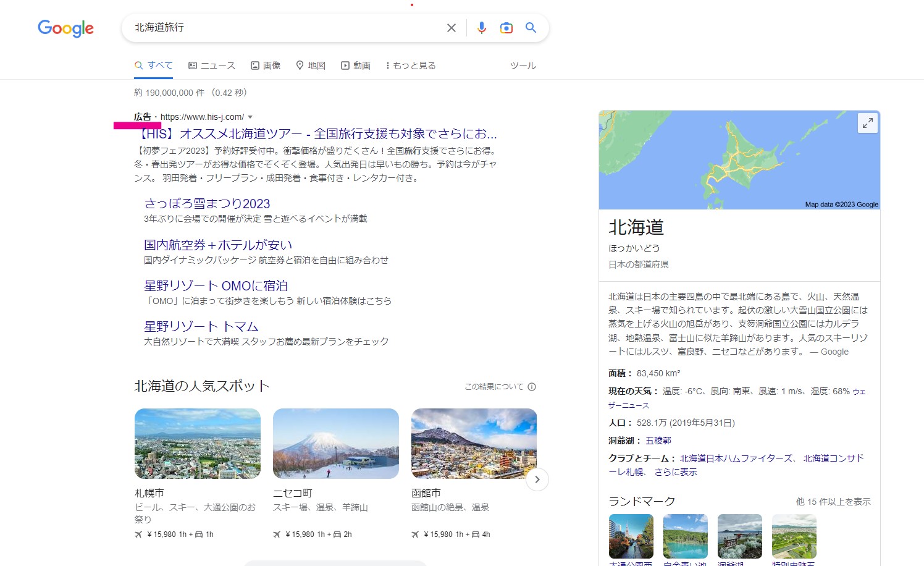Click the magnifying glass search button

coord(531,28)
